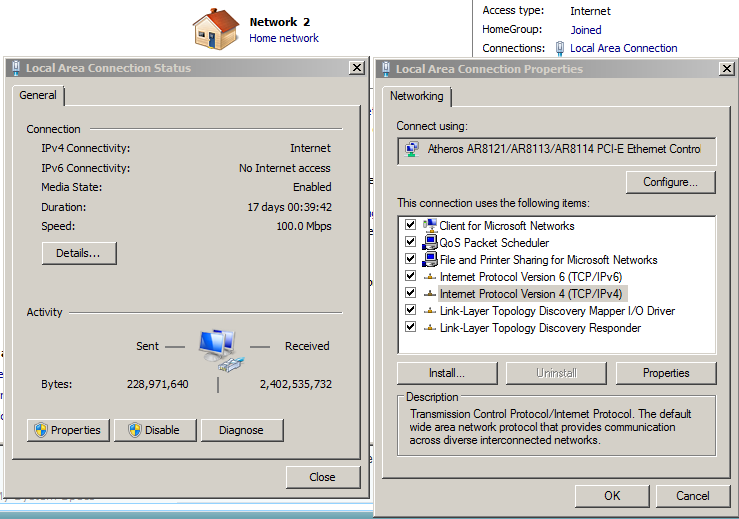Screen dimensions: 739x519
Task: Open connection Details
Action: 79,253
